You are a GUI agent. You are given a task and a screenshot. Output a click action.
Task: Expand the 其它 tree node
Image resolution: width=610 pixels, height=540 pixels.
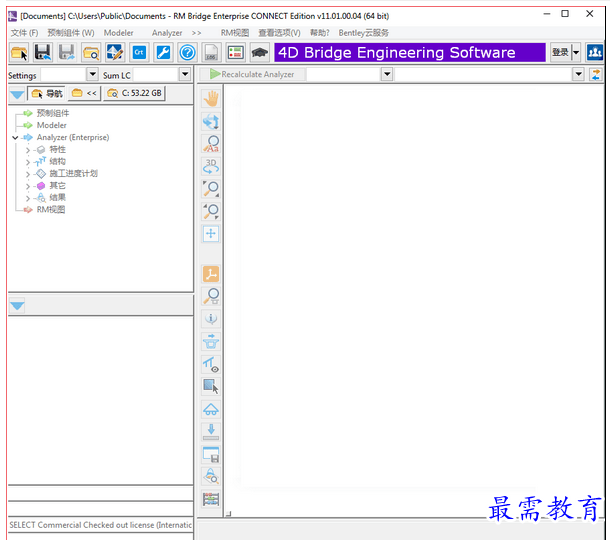click(28, 186)
